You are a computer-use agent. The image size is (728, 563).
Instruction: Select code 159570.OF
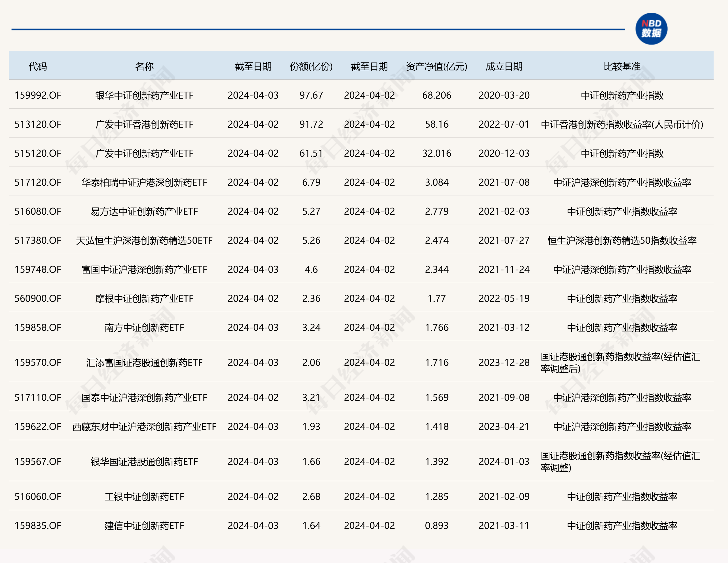pos(38,363)
